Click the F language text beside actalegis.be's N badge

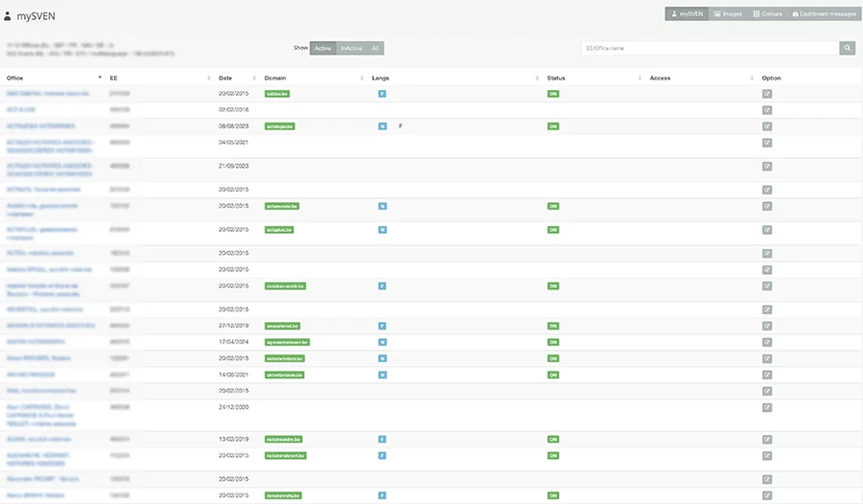(x=401, y=126)
